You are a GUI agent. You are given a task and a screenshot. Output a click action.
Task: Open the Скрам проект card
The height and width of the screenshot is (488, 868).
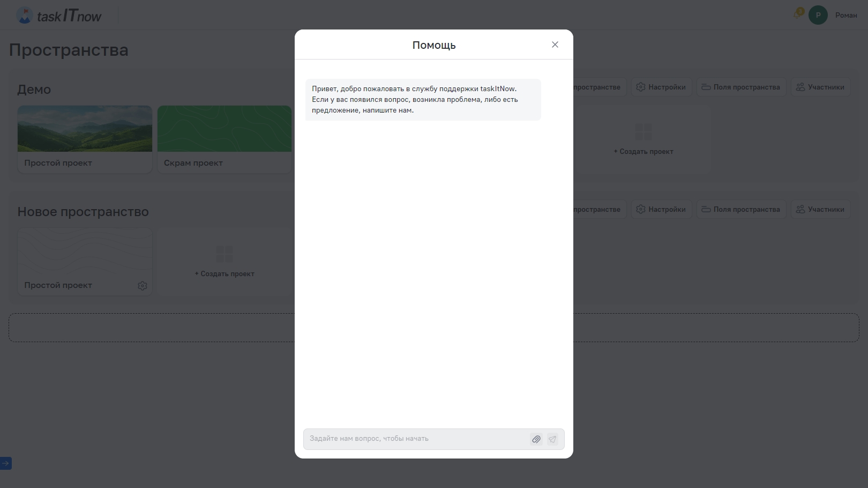coord(225,139)
